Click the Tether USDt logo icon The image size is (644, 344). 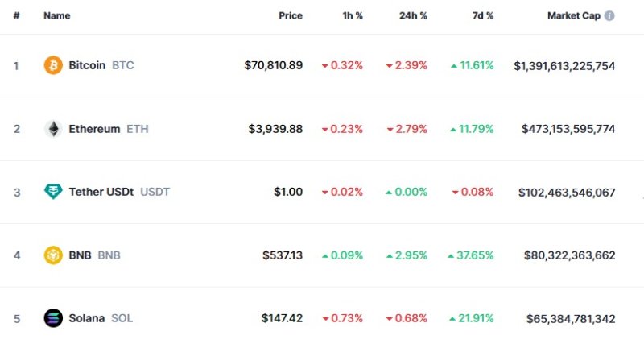click(53, 192)
